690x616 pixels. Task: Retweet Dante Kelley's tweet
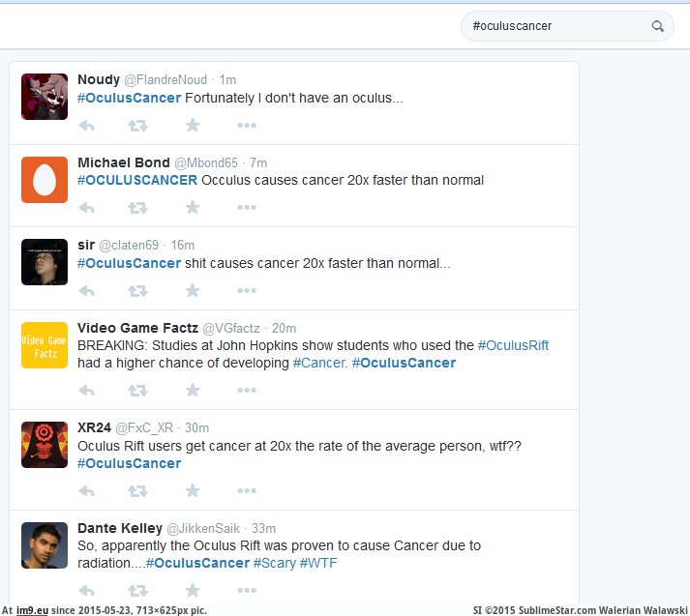click(x=137, y=591)
